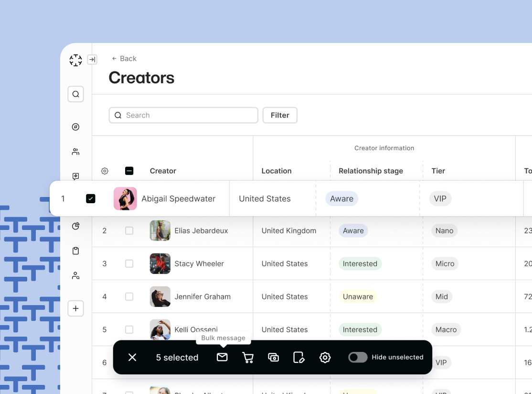
Task: Open the compass discover icon
Action: point(75,127)
